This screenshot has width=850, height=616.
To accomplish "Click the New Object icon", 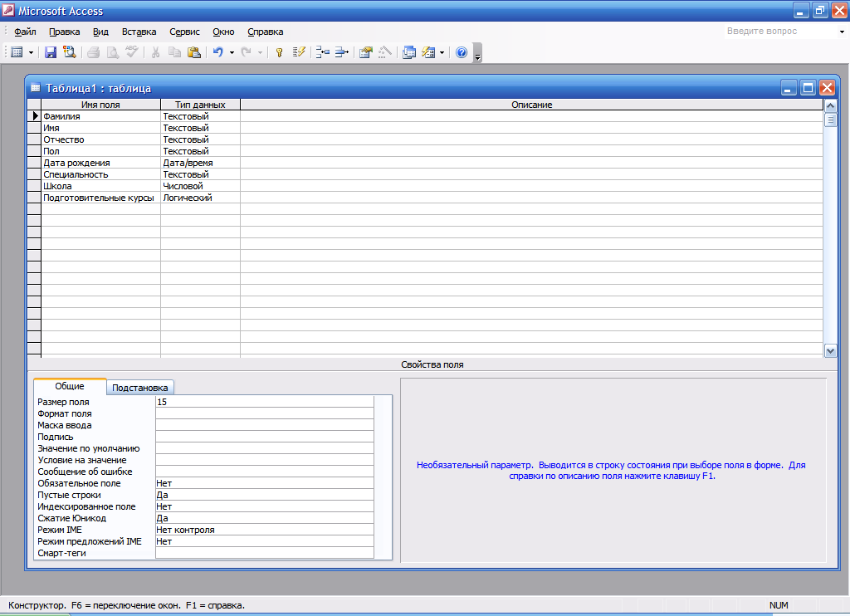I will (429, 52).
